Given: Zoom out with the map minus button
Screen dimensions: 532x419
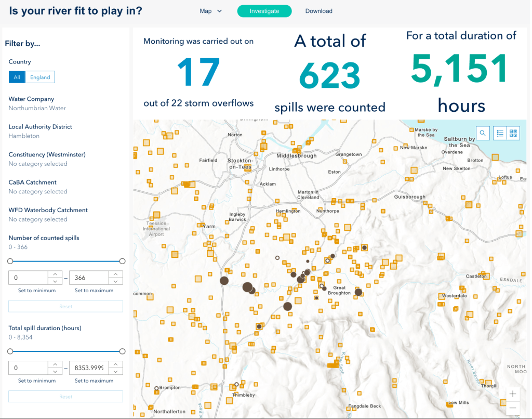Looking at the screenshot, I should coord(513,408).
